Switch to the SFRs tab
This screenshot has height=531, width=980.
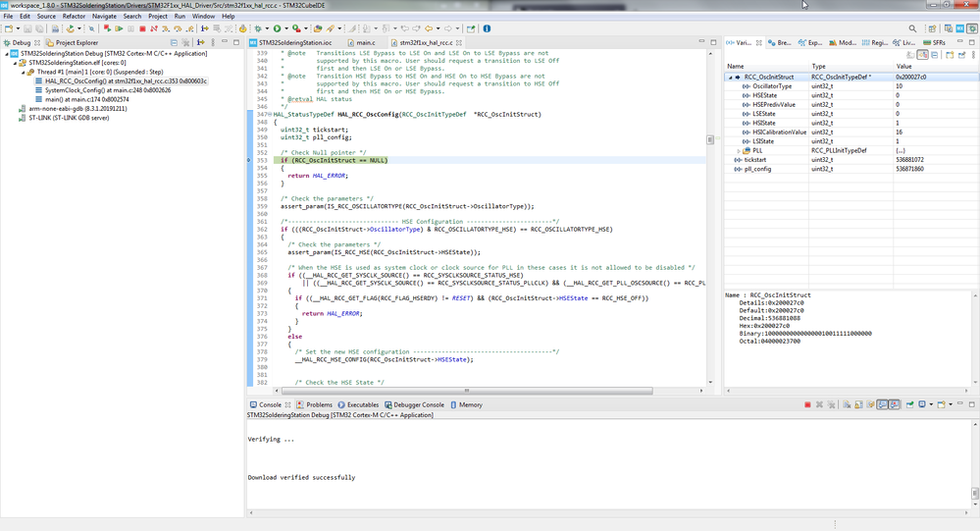(934, 42)
